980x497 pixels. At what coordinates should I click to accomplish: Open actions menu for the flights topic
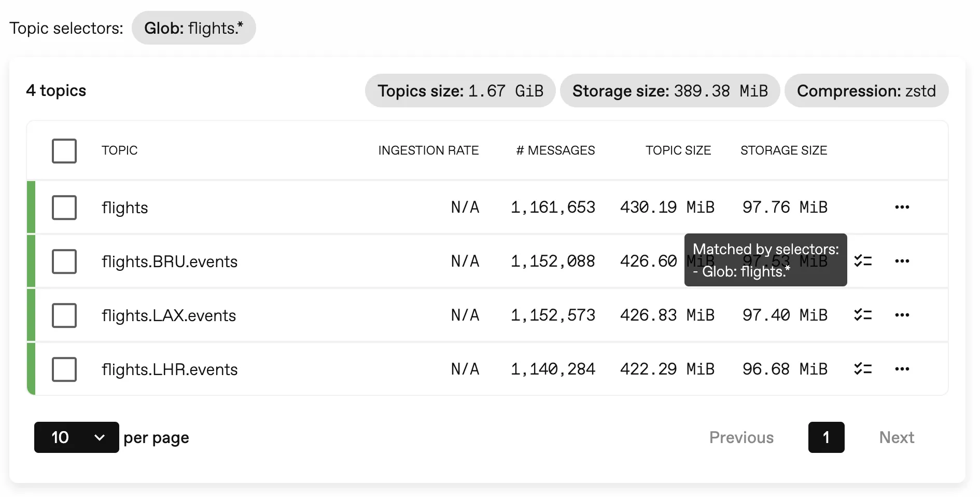click(x=902, y=207)
